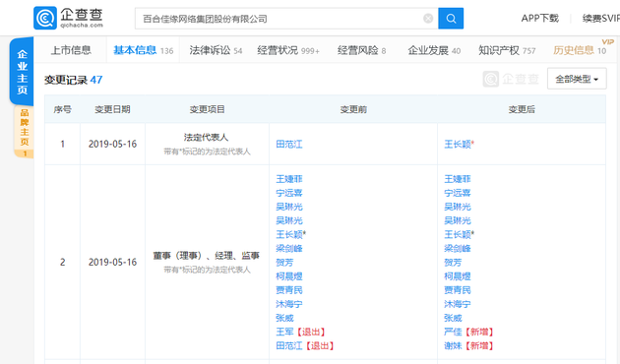Clear the search box with the X icon
620x364 pixels.
(x=428, y=18)
